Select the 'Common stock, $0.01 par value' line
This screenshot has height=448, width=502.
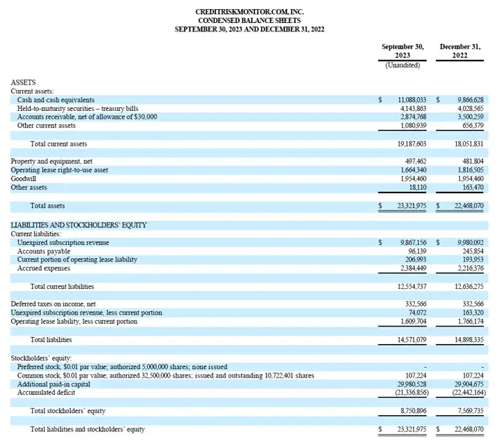[x=165, y=375]
